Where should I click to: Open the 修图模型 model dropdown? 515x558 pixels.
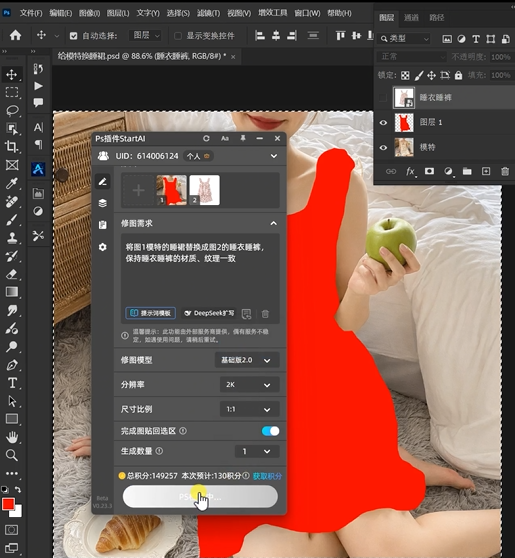click(x=247, y=360)
